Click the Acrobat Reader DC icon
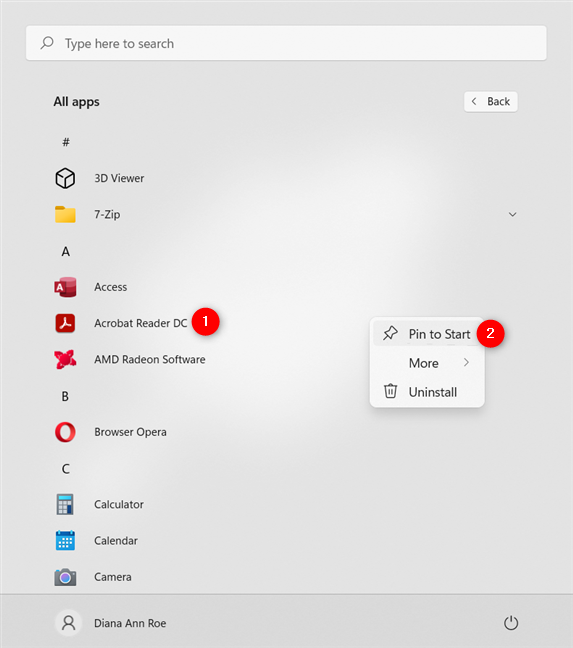 65,323
